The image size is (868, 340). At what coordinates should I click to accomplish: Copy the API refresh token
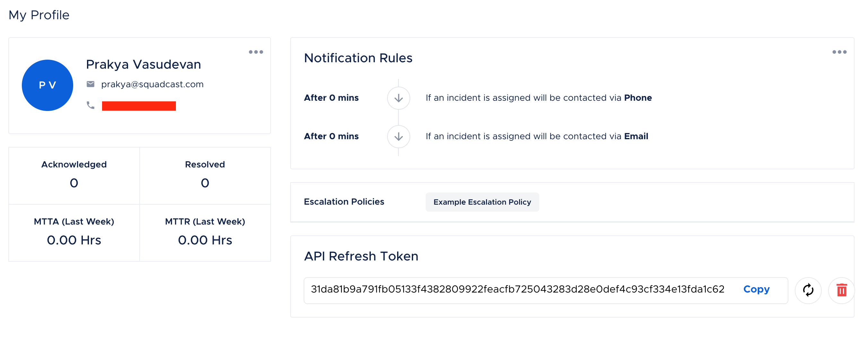[x=756, y=289]
